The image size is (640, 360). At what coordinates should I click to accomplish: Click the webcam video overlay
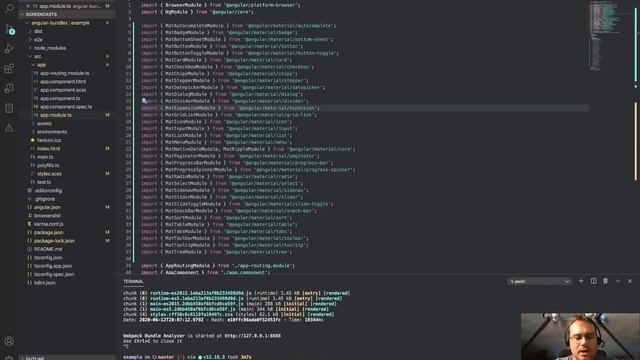click(x=580, y=336)
